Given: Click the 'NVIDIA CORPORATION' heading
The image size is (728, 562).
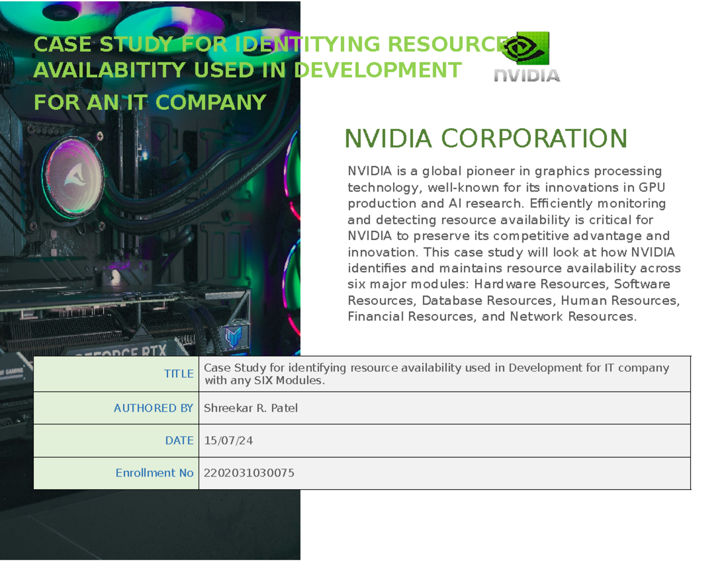Looking at the screenshot, I should pyautogui.click(x=485, y=139).
